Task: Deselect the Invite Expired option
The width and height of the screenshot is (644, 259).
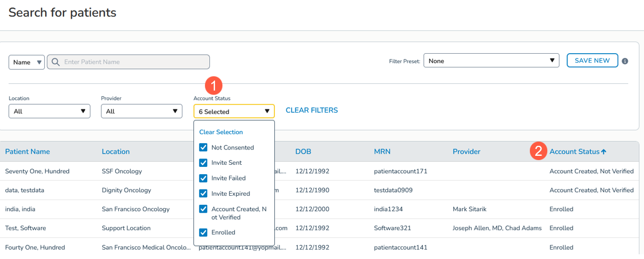Action: click(203, 193)
